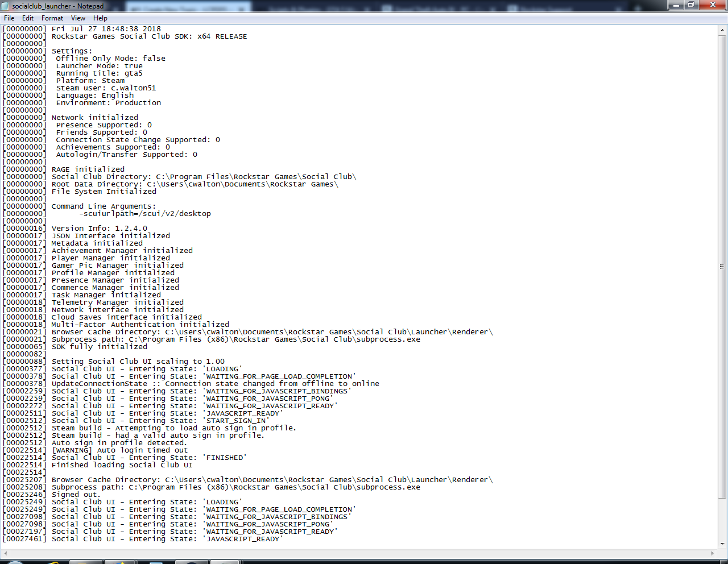Screen dimensions: 728x564
Task: Click the "Gamer Pic Manager initialized" line
Action: (x=118, y=266)
